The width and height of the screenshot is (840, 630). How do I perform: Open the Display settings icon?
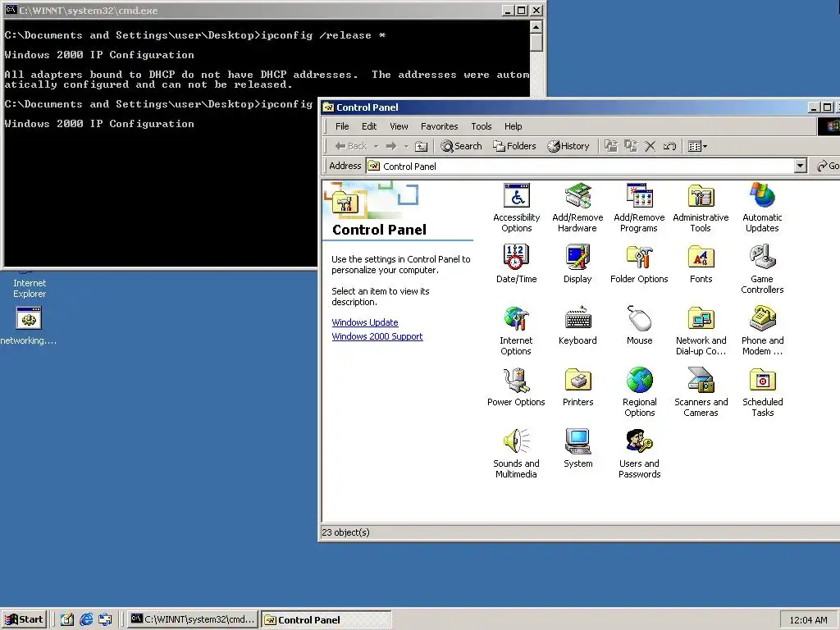(x=577, y=263)
